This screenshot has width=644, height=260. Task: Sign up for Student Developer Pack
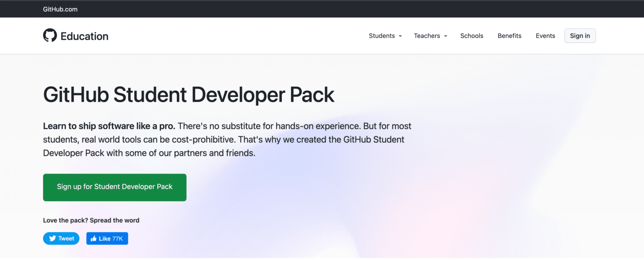pyautogui.click(x=114, y=187)
